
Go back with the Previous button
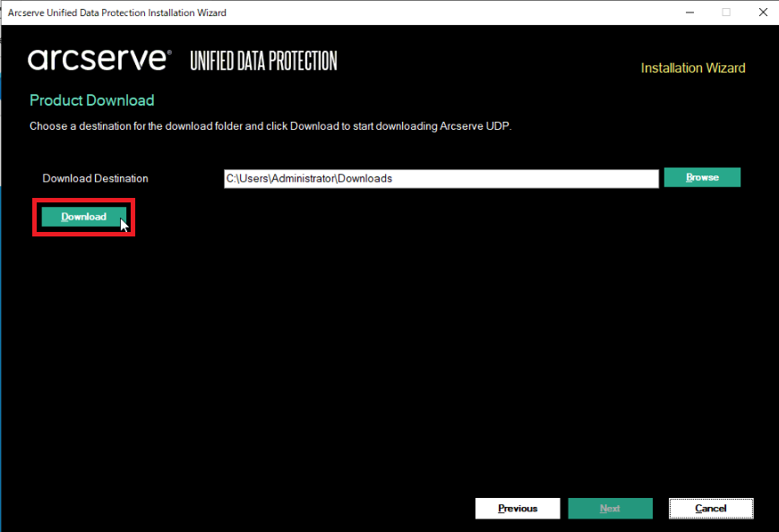(x=518, y=509)
